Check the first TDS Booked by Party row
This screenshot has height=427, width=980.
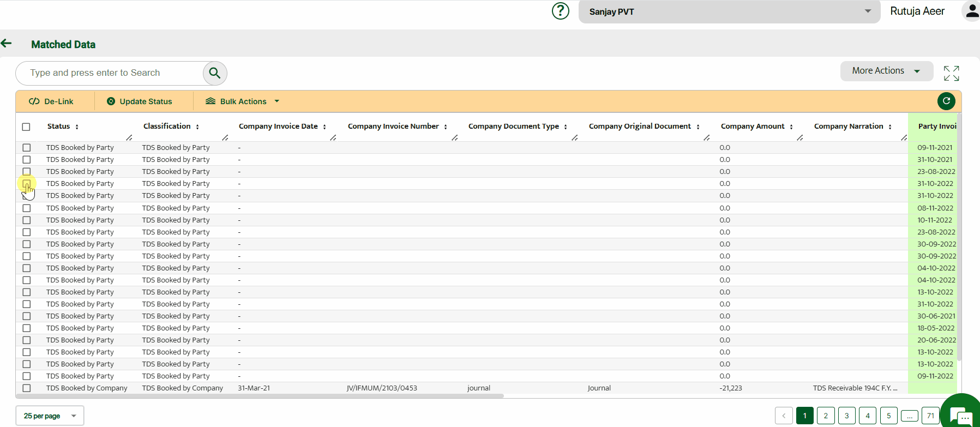(27, 148)
